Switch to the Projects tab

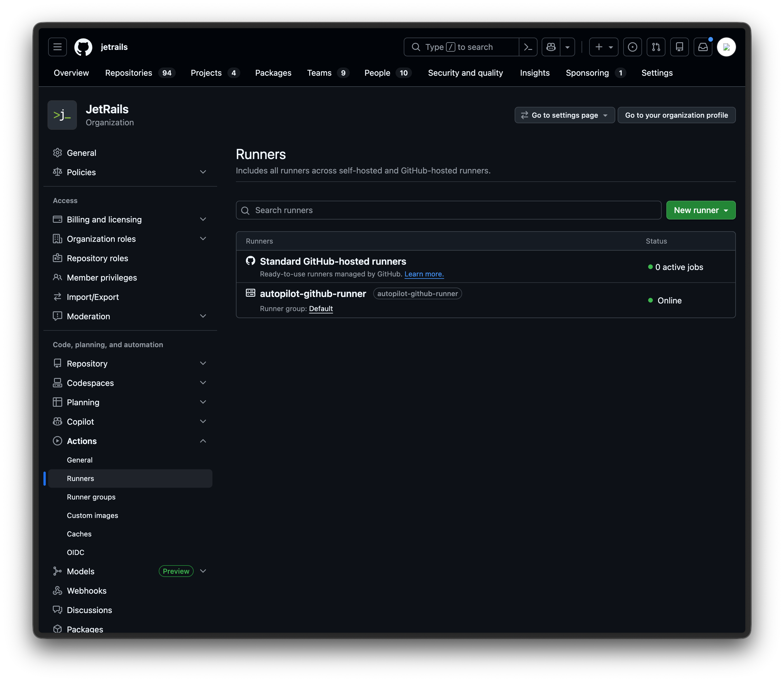215,73
